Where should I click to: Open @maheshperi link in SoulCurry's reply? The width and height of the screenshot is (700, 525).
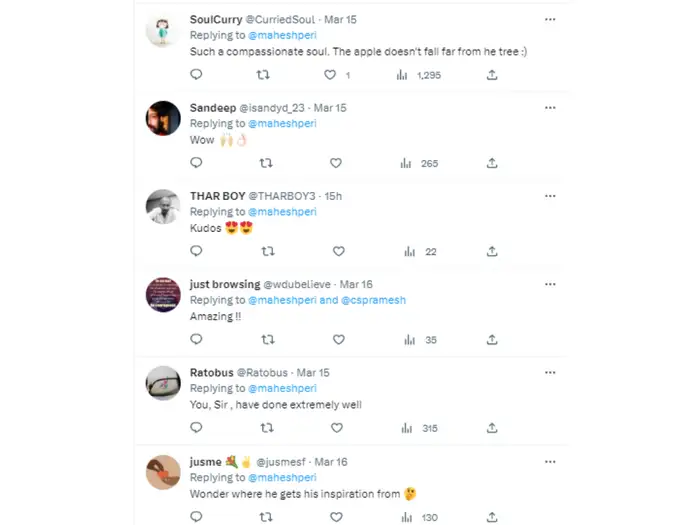coord(282,35)
